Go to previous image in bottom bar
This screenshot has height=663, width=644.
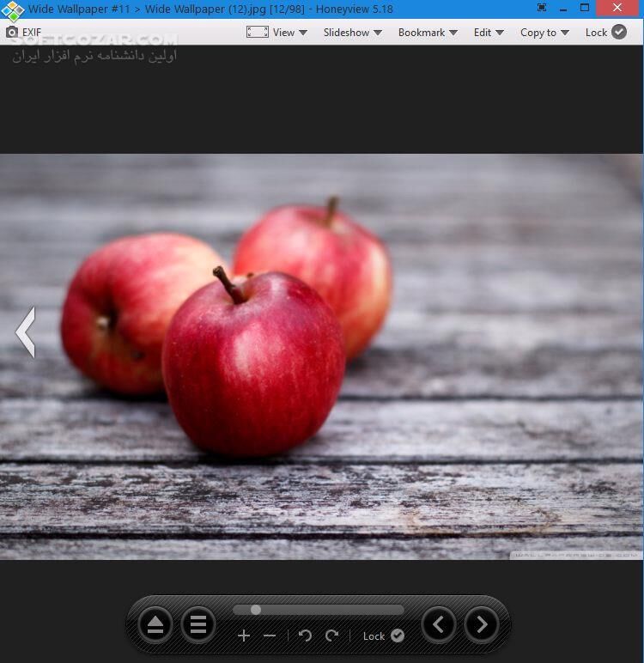[439, 624]
